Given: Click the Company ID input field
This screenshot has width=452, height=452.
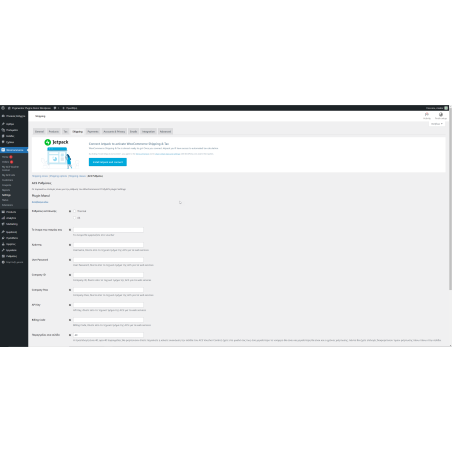Looking at the screenshot, I should tap(108, 275).
